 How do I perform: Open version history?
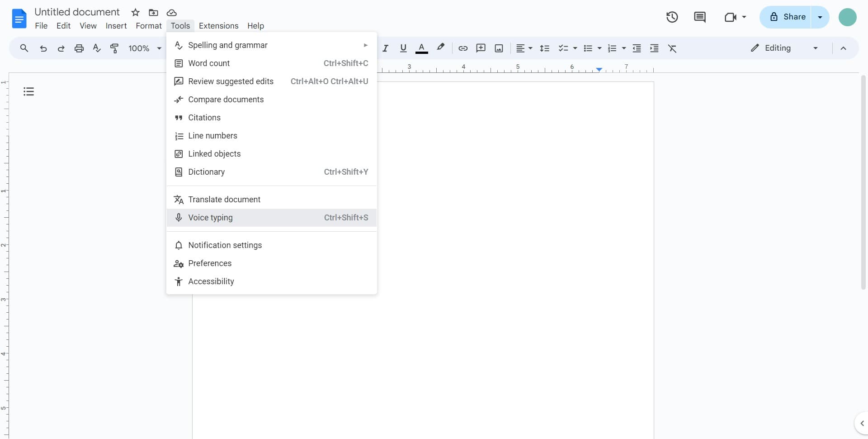[672, 17]
